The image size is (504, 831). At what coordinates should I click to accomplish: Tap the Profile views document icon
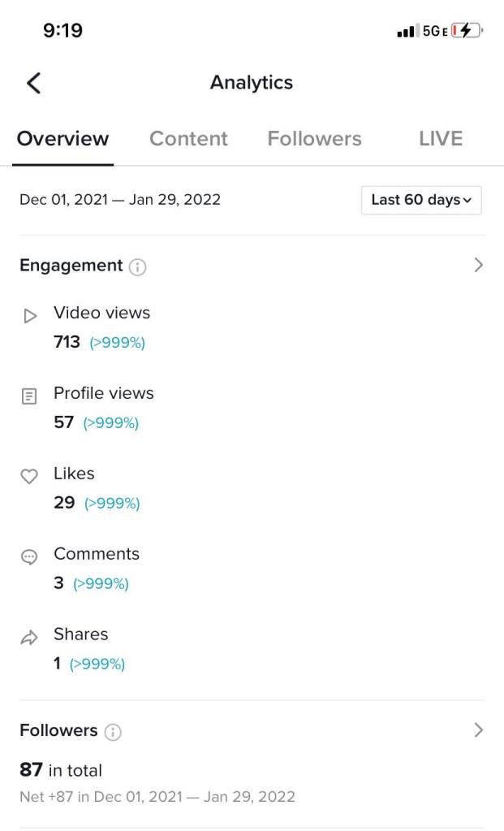click(x=29, y=396)
